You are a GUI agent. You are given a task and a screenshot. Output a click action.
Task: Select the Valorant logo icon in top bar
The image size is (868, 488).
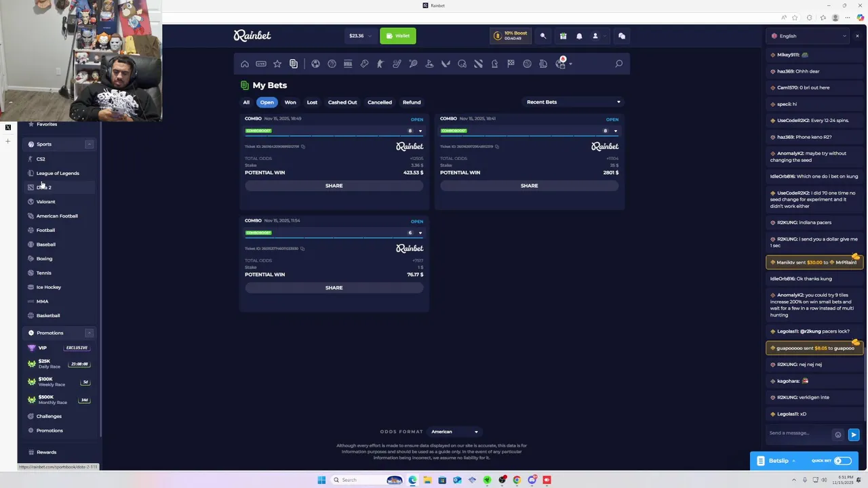pos(446,64)
